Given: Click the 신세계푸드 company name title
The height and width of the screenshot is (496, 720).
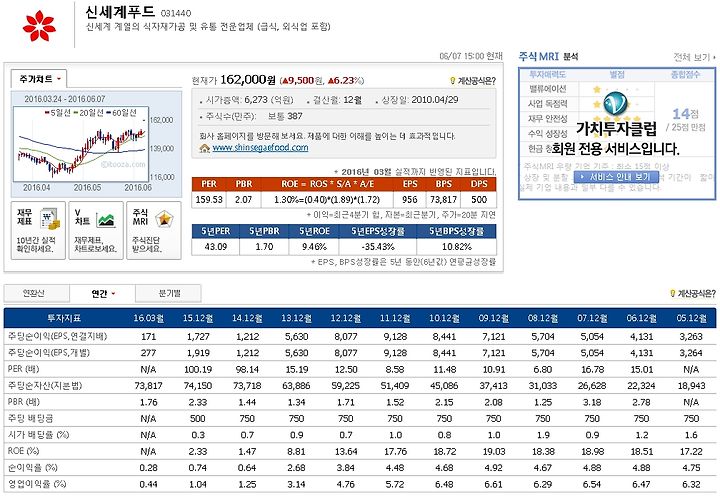Looking at the screenshot, I should pos(120,12).
